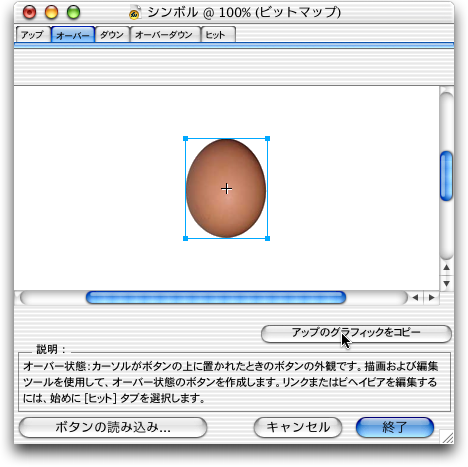Viewport: 468px width, 467px height.
Task: Click the キャンセル button
Action: (x=298, y=427)
